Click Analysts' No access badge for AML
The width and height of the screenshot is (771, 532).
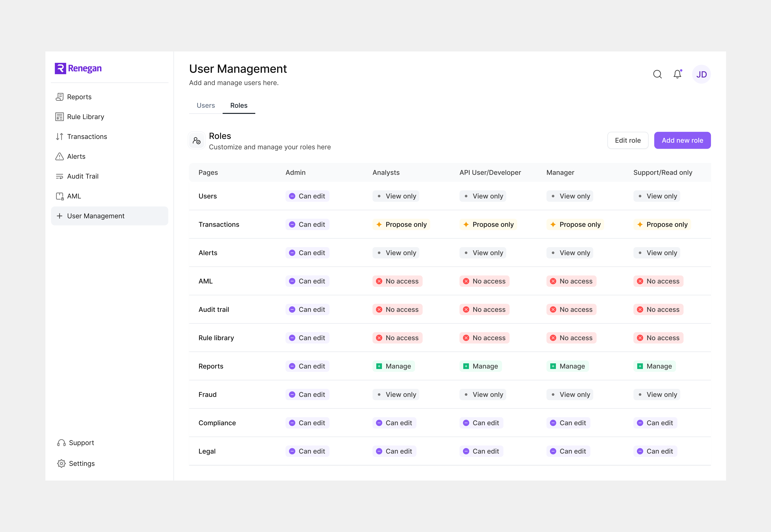point(397,281)
